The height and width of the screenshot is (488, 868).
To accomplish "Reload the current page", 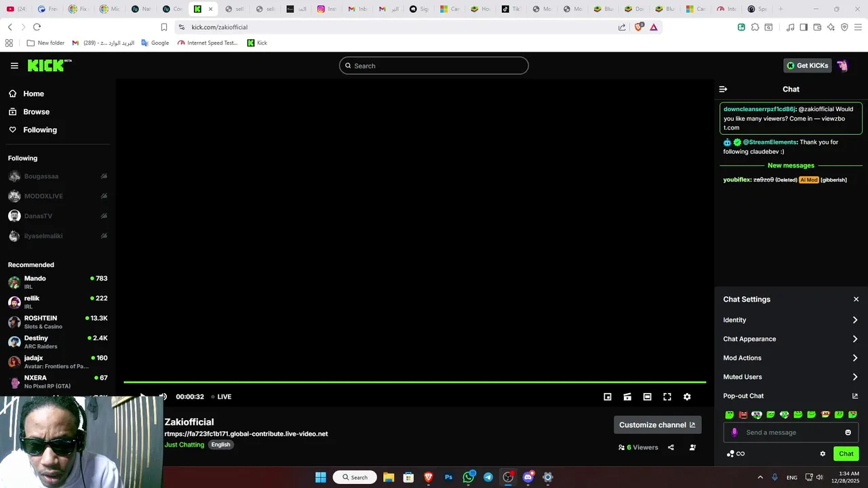I will (37, 27).
